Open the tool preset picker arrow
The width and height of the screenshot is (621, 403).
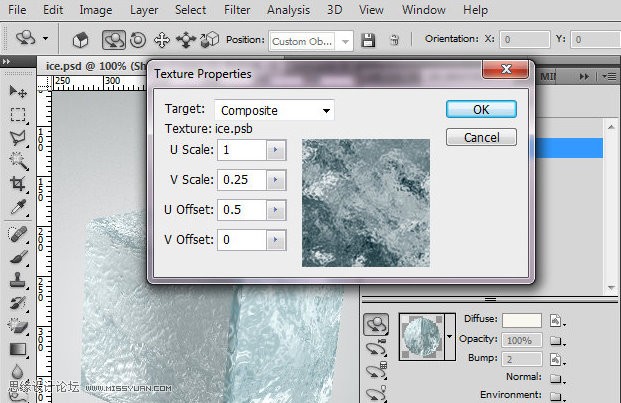(x=46, y=38)
